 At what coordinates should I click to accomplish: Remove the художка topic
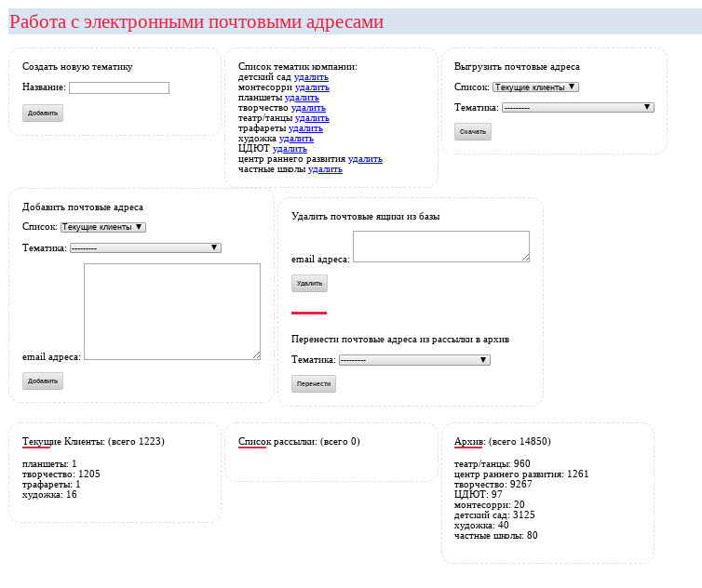point(296,139)
